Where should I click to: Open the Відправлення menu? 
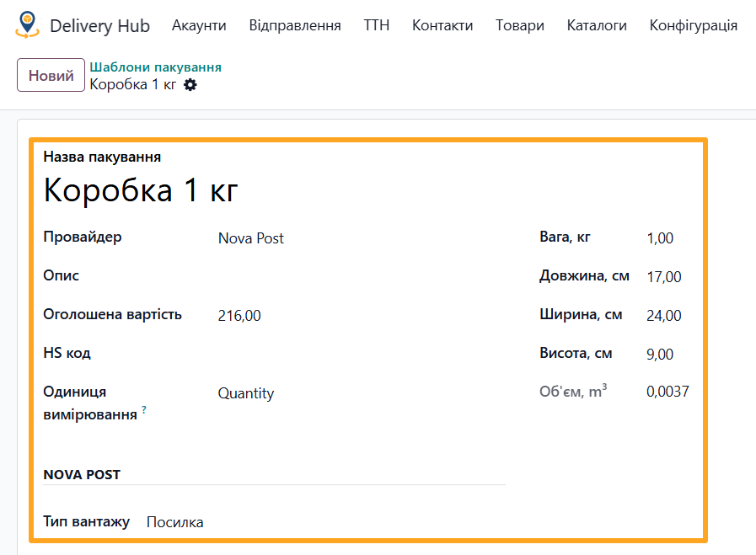click(295, 25)
